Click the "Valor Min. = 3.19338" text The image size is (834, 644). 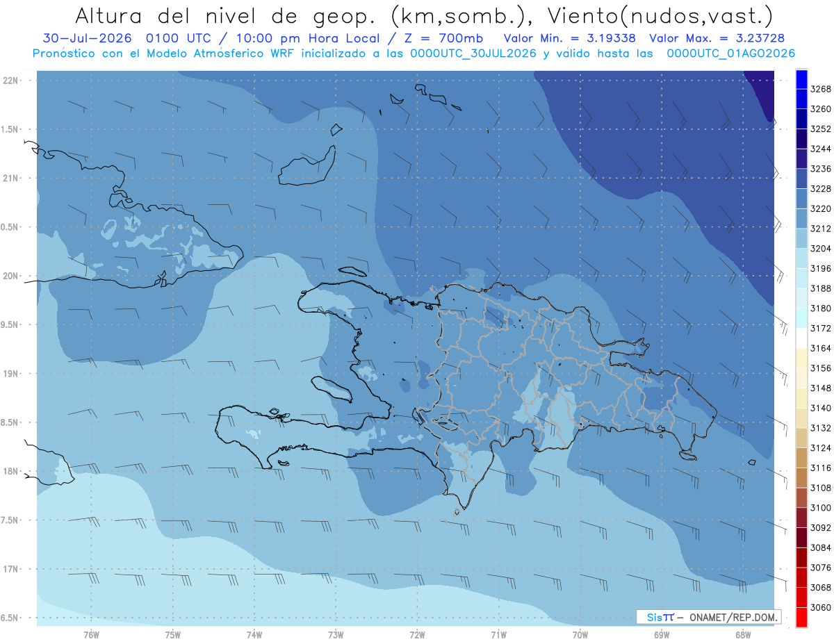pyautogui.click(x=569, y=38)
